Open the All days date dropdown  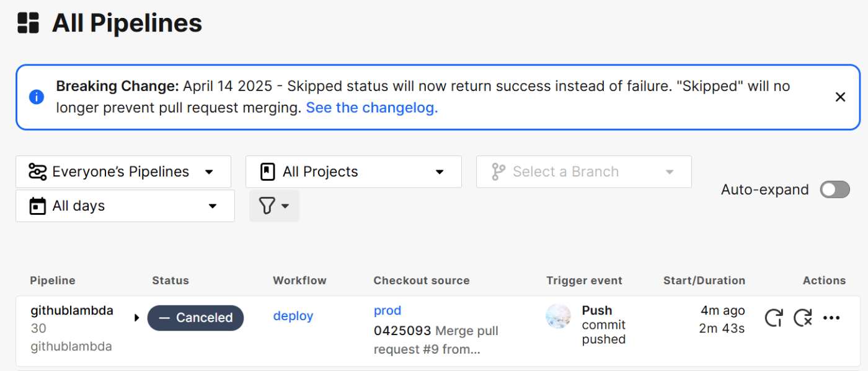(x=125, y=206)
